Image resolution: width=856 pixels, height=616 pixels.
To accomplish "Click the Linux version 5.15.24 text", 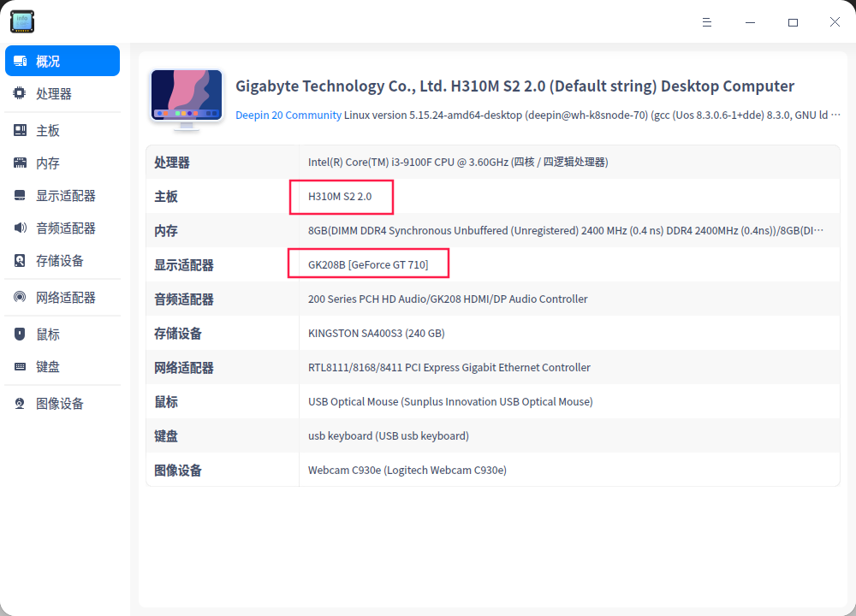I will (592, 115).
